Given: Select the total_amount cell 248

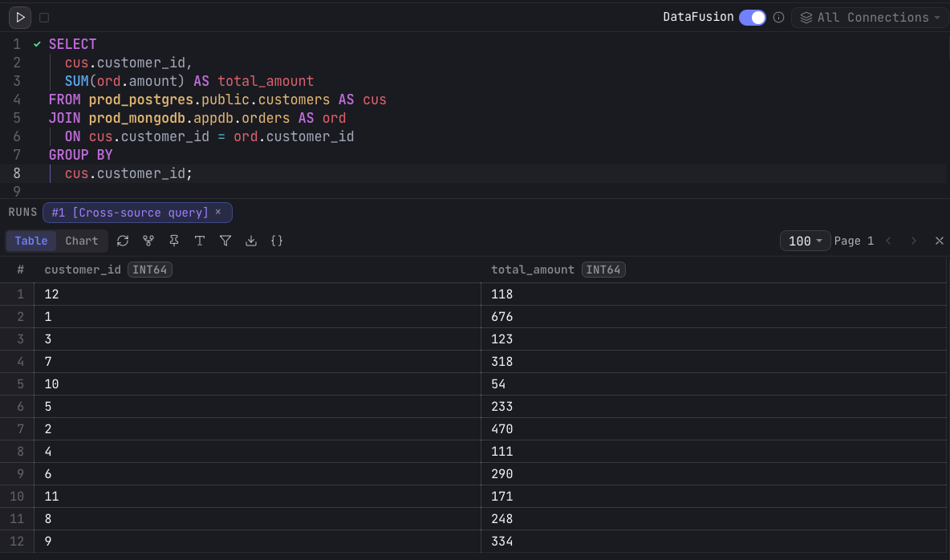Looking at the screenshot, I should (714, 518).
